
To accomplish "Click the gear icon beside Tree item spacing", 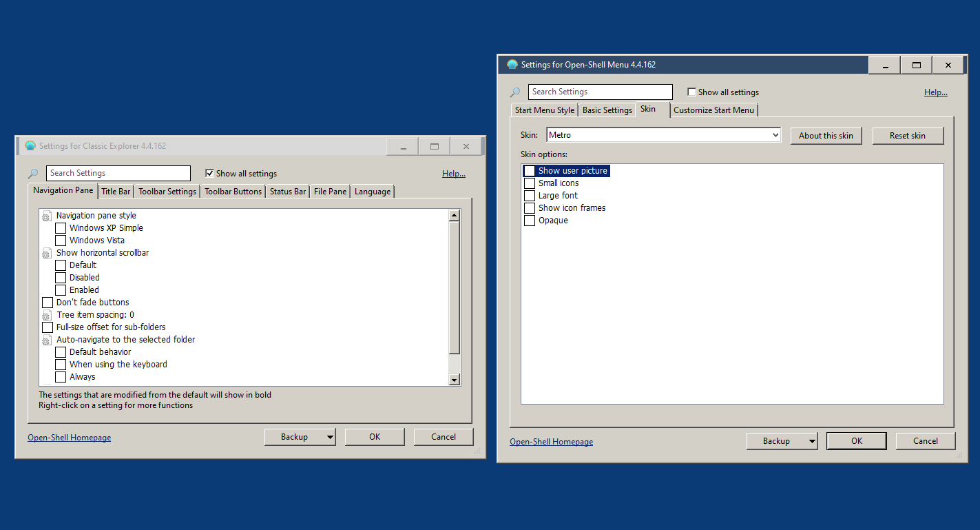I will [x=46, y=315].
